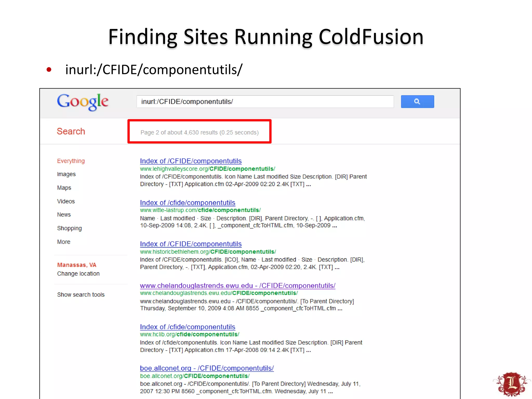This screenshot has height=399, width=532.
Task: Click the red Search heading
Action: click(71, 131)
